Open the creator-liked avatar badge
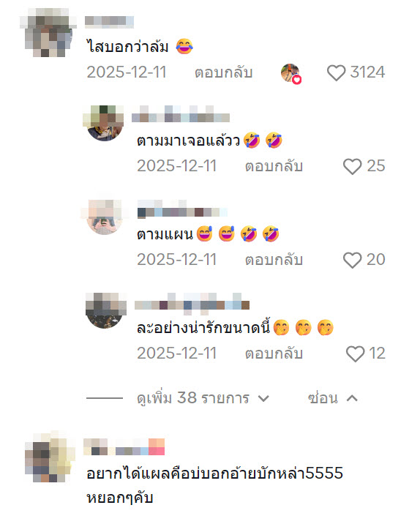 290,73
